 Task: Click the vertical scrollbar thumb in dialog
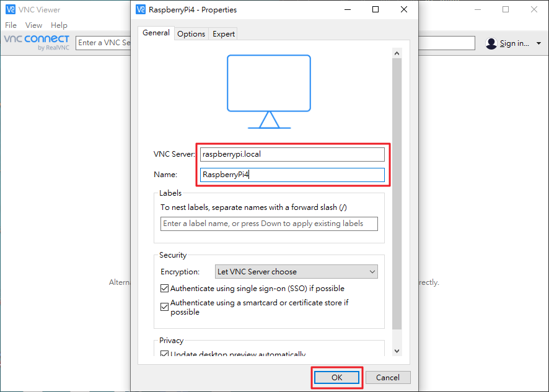click(x=397, y=194)
